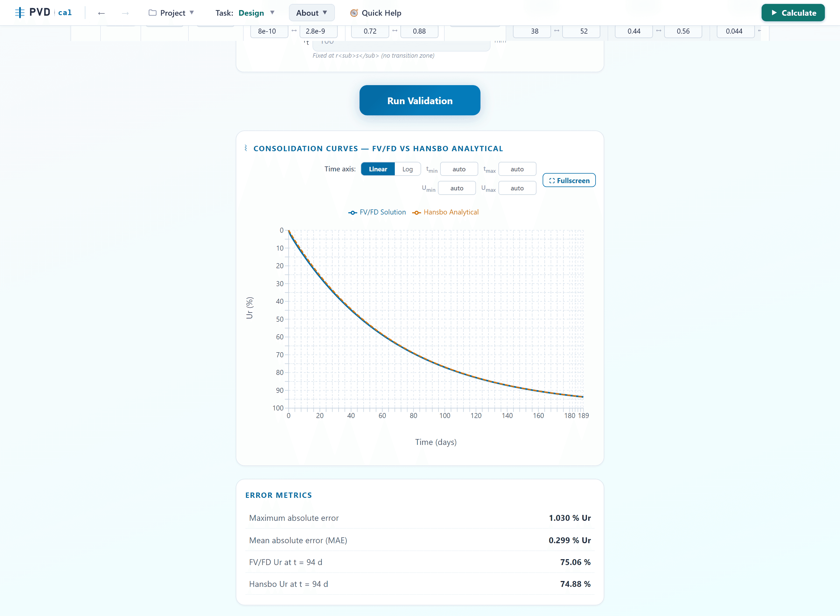
Task: Open the chart in Fullscreen
Action: coord(569,181)
